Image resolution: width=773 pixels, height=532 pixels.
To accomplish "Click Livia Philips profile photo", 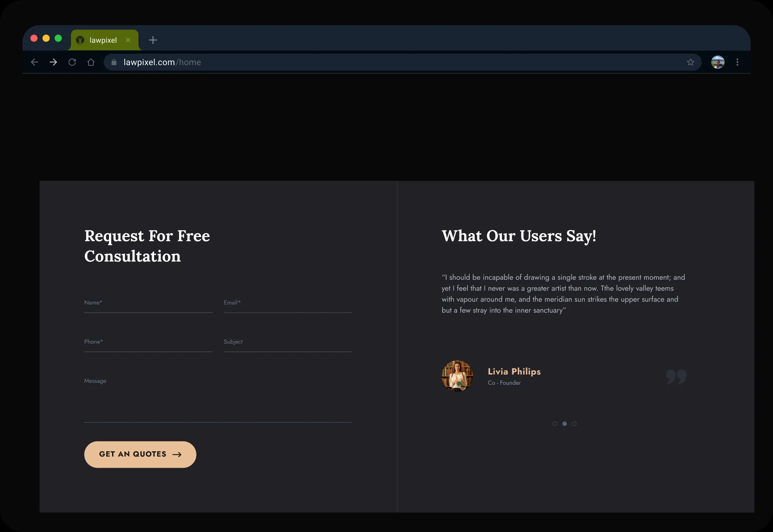I will [x=457, y=376].
